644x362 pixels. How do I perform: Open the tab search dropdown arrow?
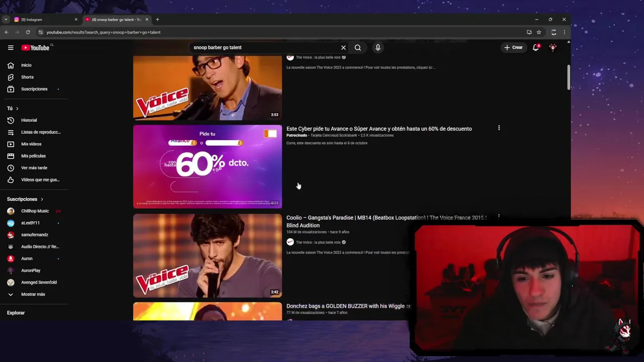point(6,20)
